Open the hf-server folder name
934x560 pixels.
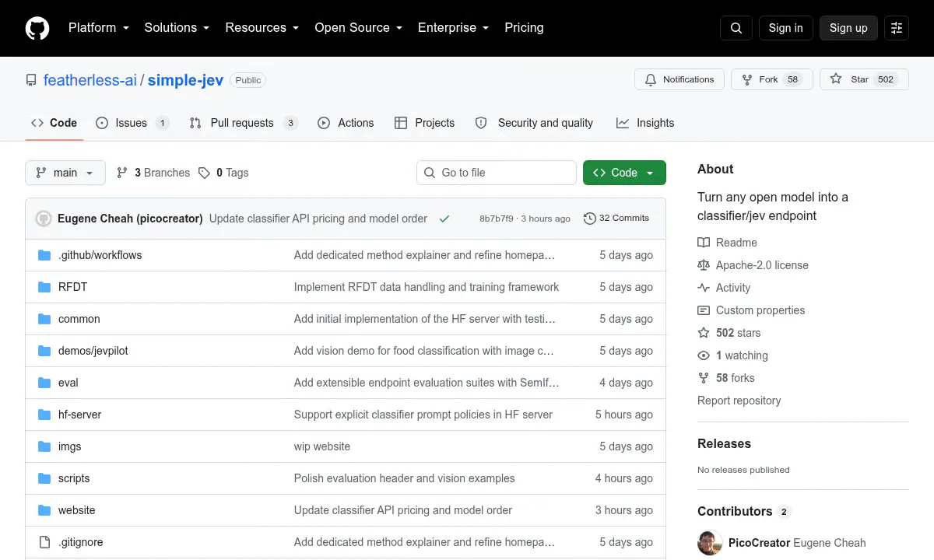[80, 415]
